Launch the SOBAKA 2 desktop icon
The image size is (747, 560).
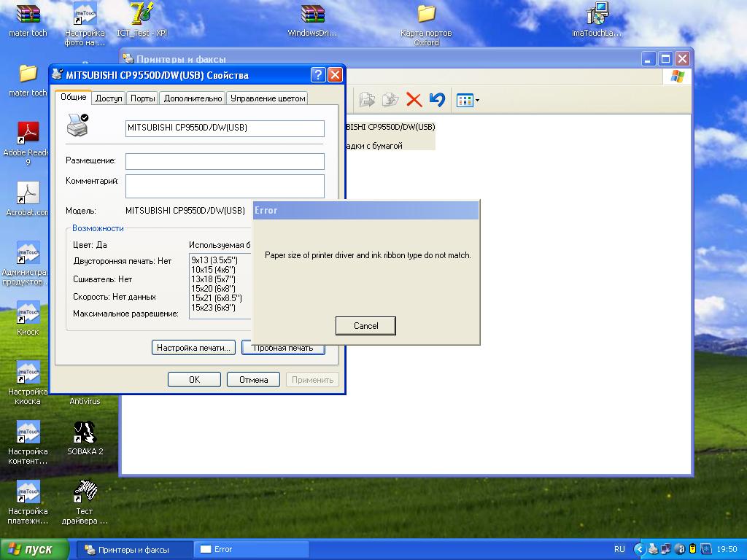[85, 438]
